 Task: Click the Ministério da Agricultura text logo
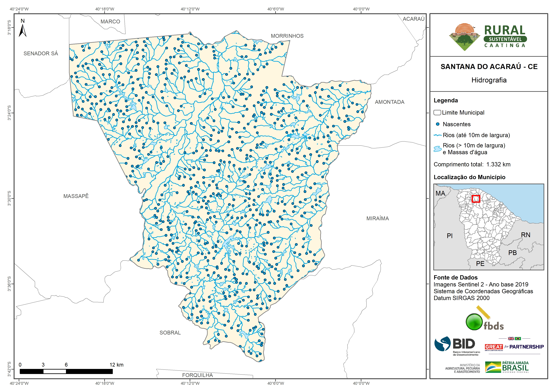[463, 368]
